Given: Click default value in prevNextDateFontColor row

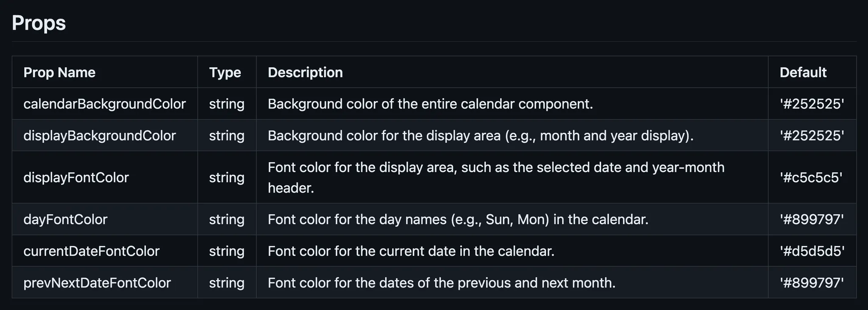Looking at the screenshot, I should (x=812, y=282).
